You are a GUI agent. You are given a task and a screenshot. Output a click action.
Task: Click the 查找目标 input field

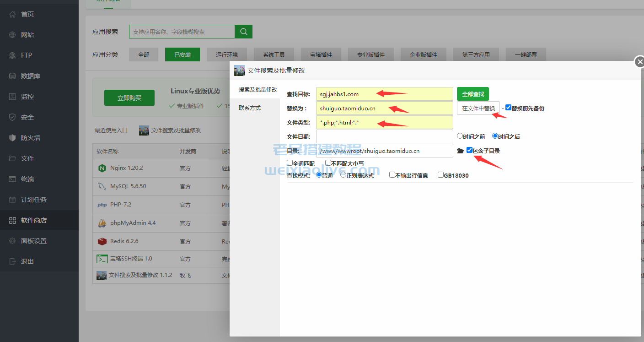[385, 94]
